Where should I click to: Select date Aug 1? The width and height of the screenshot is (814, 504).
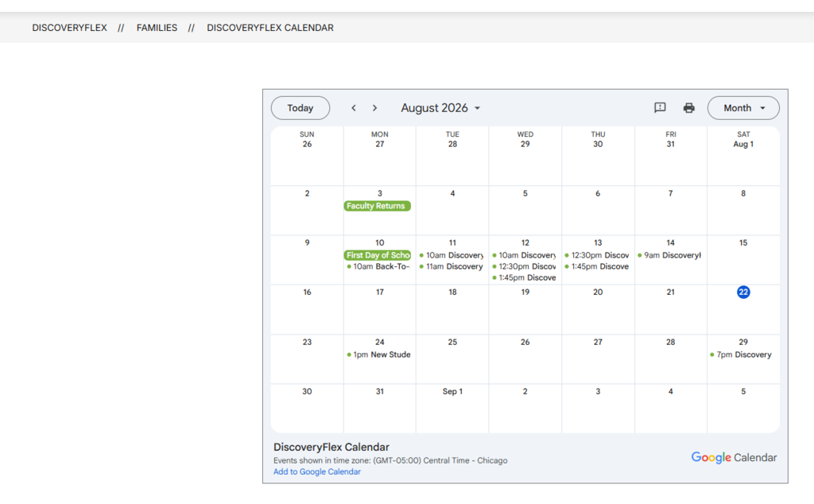[x=743, y=145]
